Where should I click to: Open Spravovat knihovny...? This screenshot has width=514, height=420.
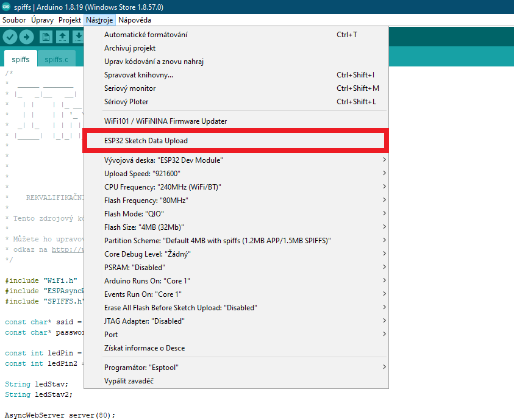point(236,75)
